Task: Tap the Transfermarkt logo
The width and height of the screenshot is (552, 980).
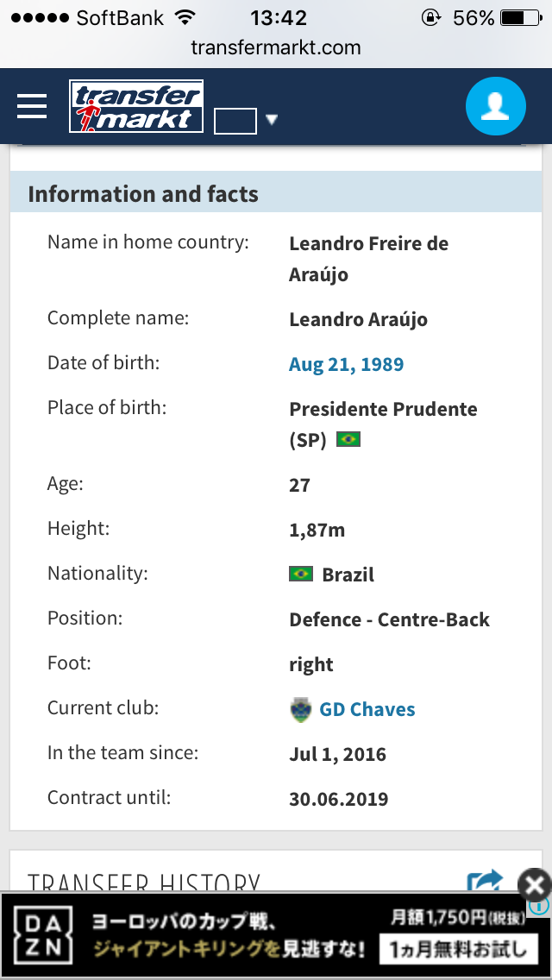Action: click(136, 107)
